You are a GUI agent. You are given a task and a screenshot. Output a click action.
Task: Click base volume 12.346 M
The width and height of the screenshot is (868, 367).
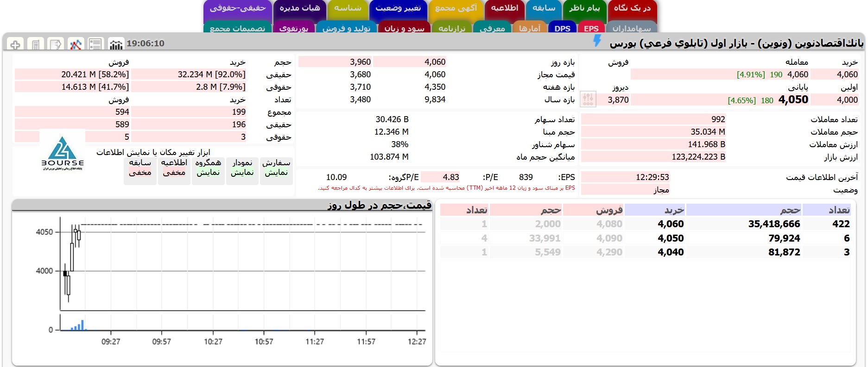pyautogui.click(x=391, y=132)
